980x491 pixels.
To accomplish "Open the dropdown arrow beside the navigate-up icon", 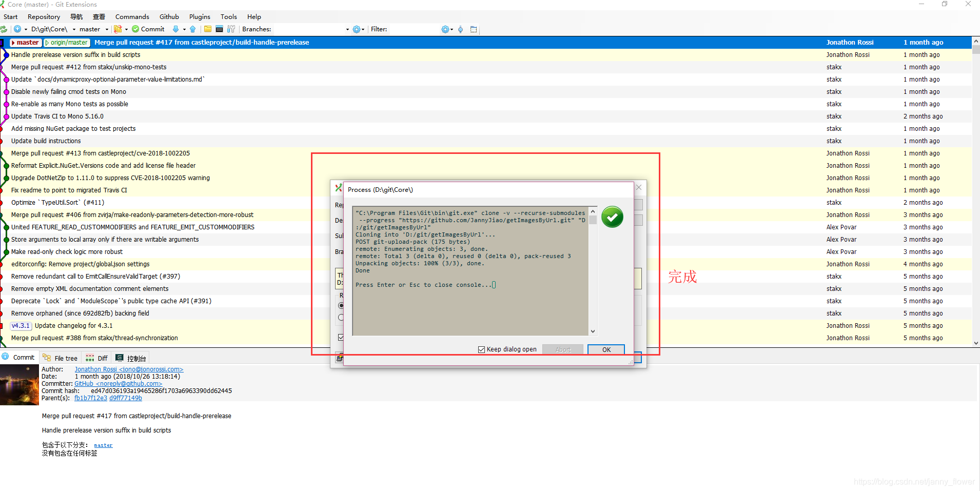I will tap(26, 29).
